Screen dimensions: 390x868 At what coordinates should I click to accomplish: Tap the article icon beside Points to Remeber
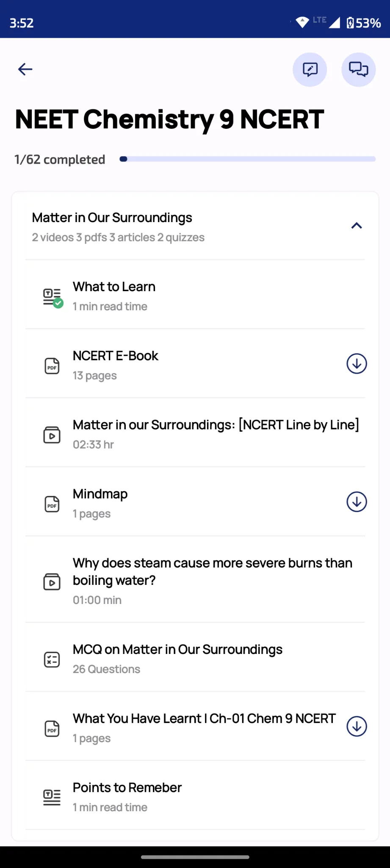click(x=52, y=797)
